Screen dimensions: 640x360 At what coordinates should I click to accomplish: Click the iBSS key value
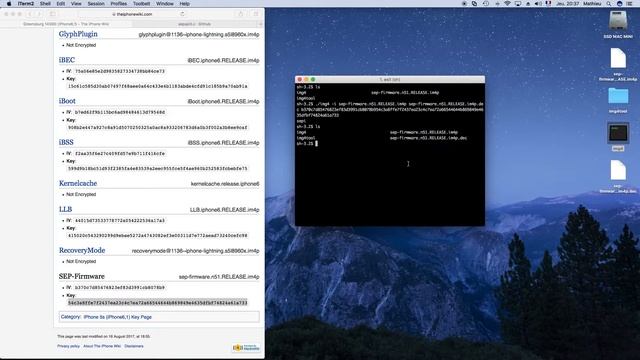tap(158, 168)
